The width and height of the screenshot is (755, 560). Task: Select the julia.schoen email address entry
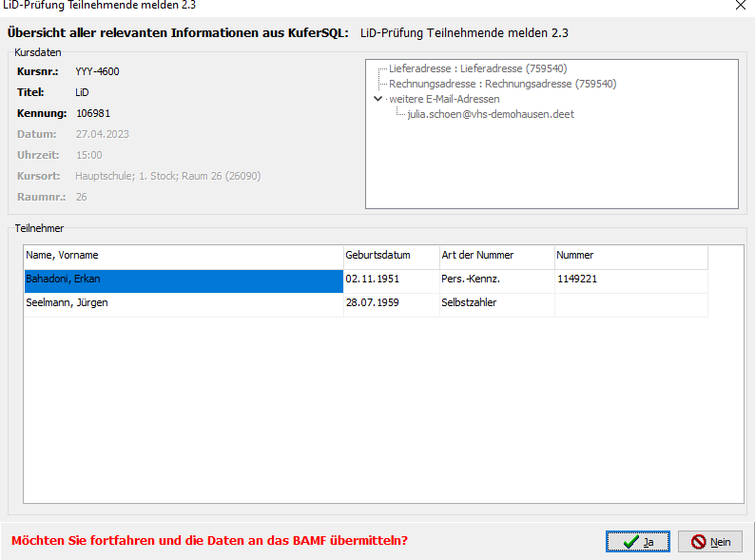[x=491, y=114]
